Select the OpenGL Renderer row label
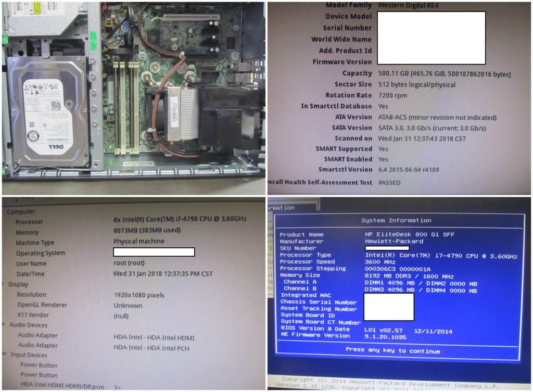 coord(42,305)
